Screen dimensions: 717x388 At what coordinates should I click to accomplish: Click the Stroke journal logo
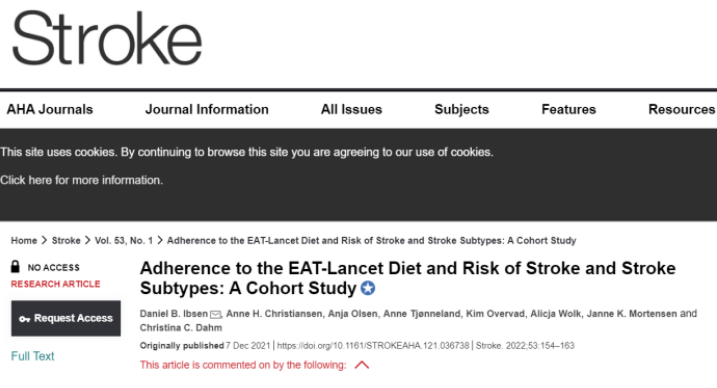pos(107,38)
